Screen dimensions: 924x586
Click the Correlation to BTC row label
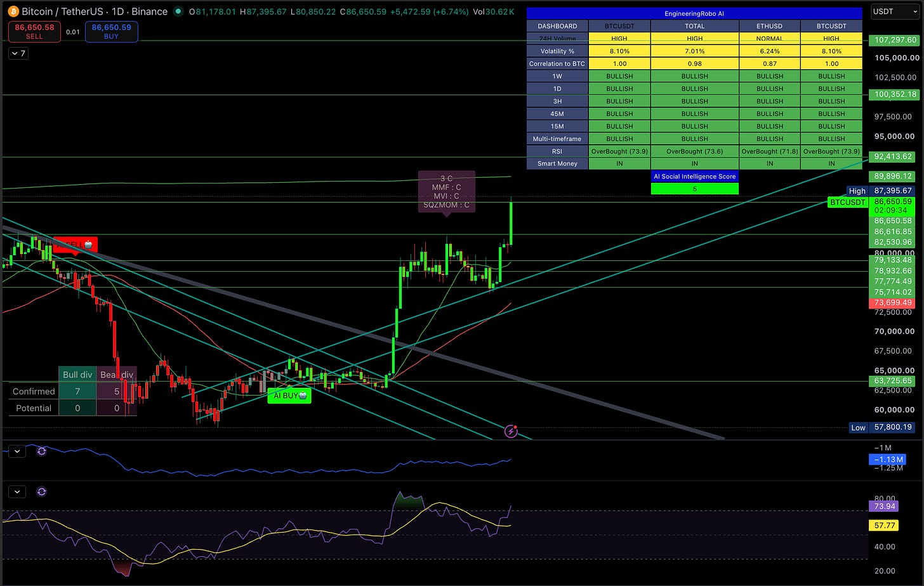click(x=557, y=63)
